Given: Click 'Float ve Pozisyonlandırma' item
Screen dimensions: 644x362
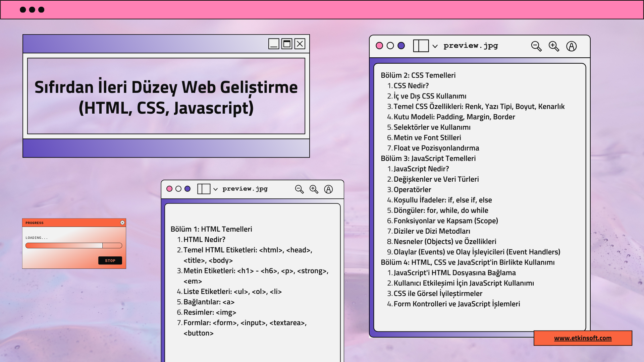Looking at the screenshot, I should [436, 148].
